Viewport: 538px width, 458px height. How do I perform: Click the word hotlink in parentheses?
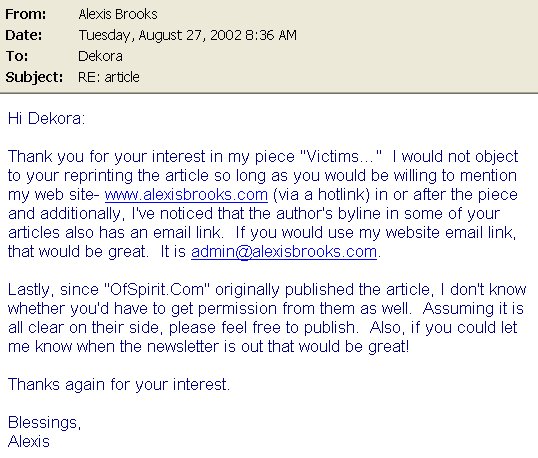point(341,195)
